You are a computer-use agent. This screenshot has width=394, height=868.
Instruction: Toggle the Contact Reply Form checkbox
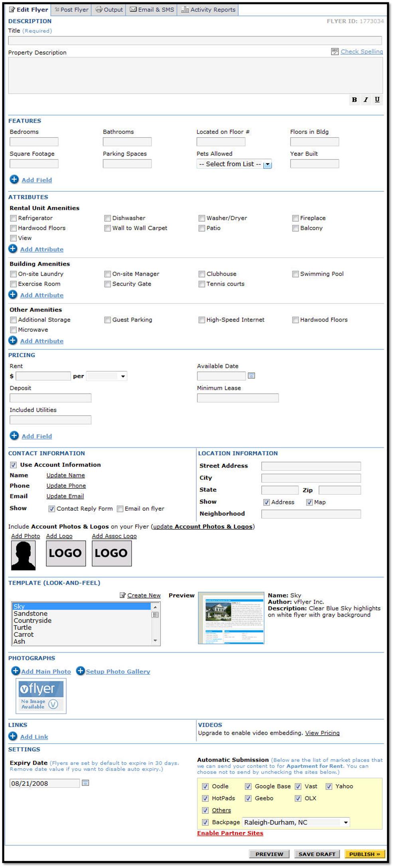(x=51, y=509)
